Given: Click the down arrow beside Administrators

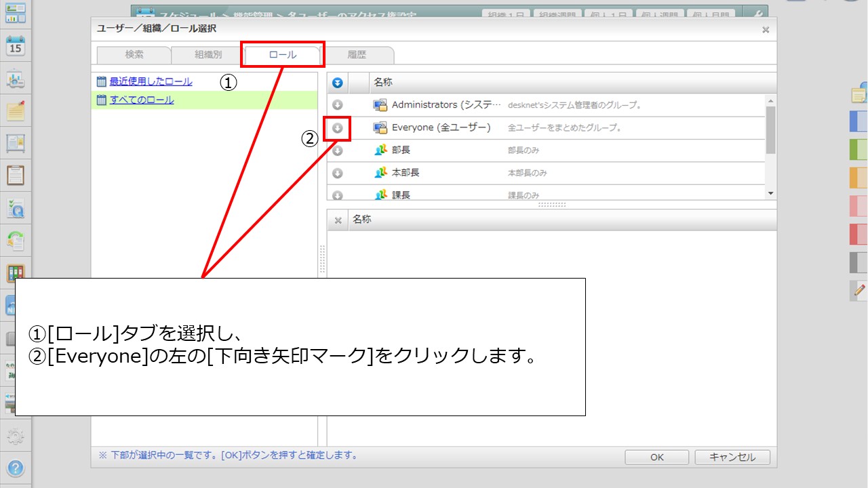Looking at the screenshot, I should pos(337,105).
